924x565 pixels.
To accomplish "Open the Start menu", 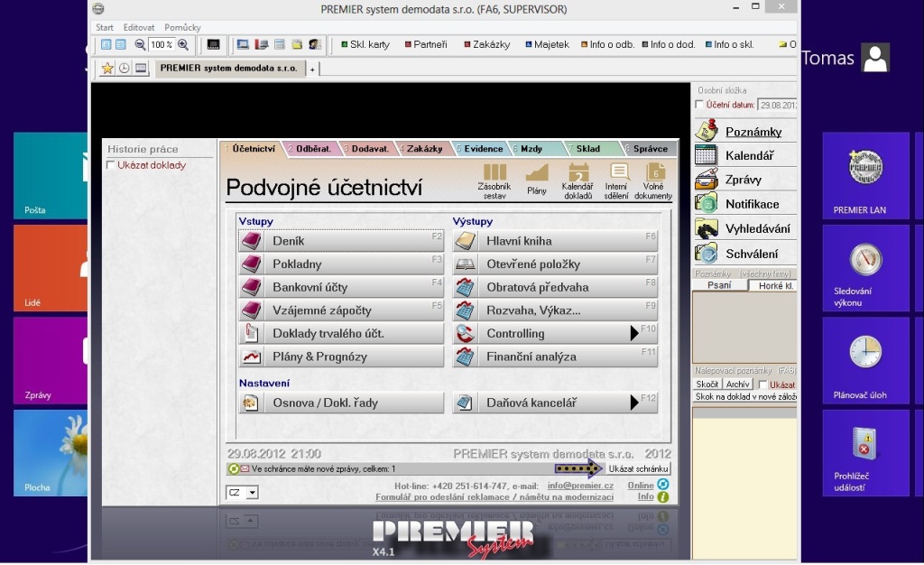I will point(105,27).
